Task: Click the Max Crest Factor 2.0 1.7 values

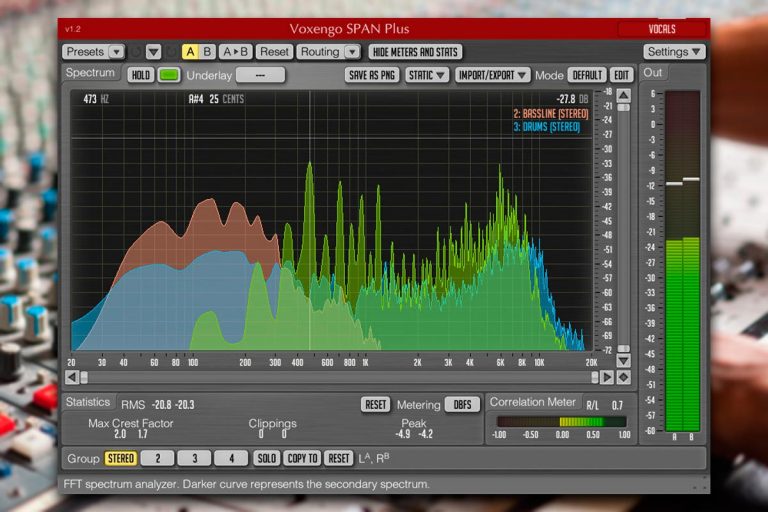Action: click(x=130, y=434)
